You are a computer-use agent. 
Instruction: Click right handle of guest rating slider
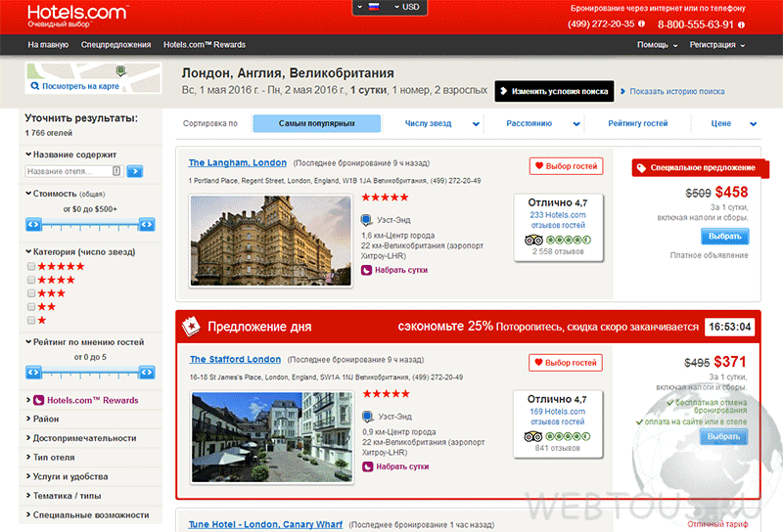pyautogui.click(x=147, y=373)
